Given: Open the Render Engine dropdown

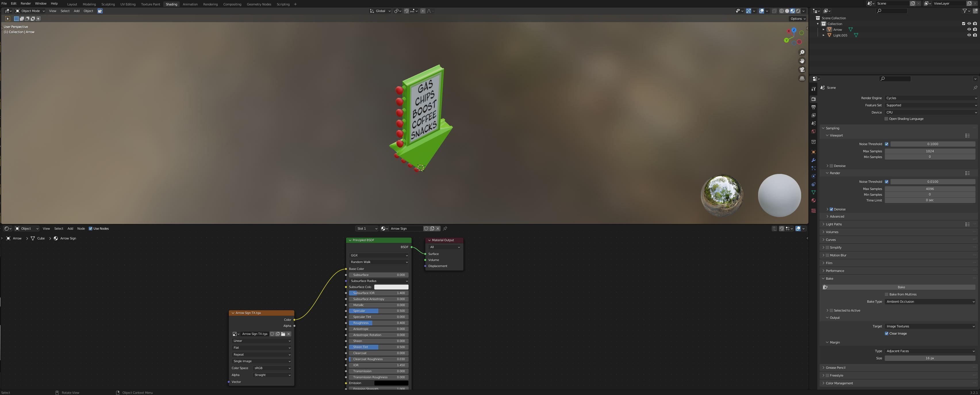Looking at the screenshot, I should coord(931,98).
